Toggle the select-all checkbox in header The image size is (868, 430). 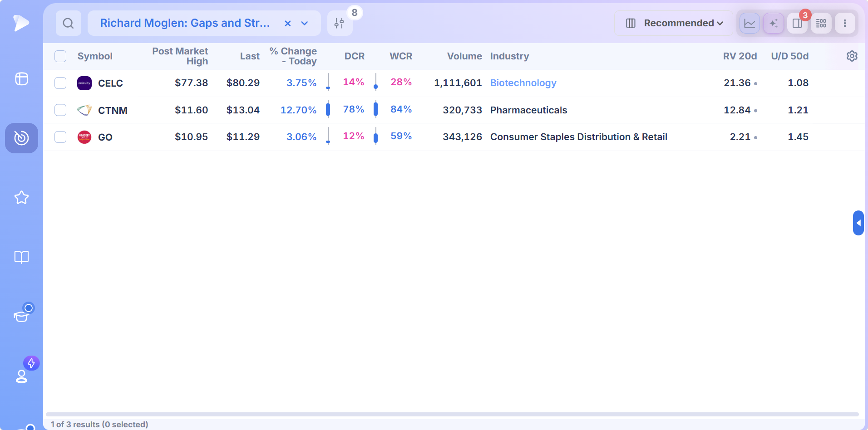[60, 56]
